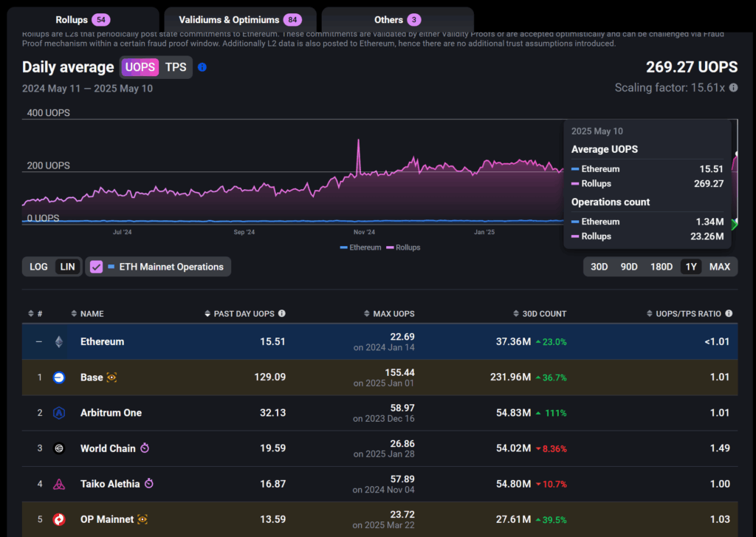Switch the metric to TPS
This screenshot has height=537, width=756.
176,67
